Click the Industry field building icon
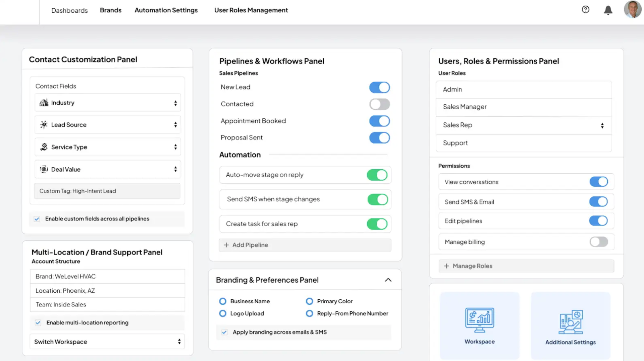 pos(44,103)
